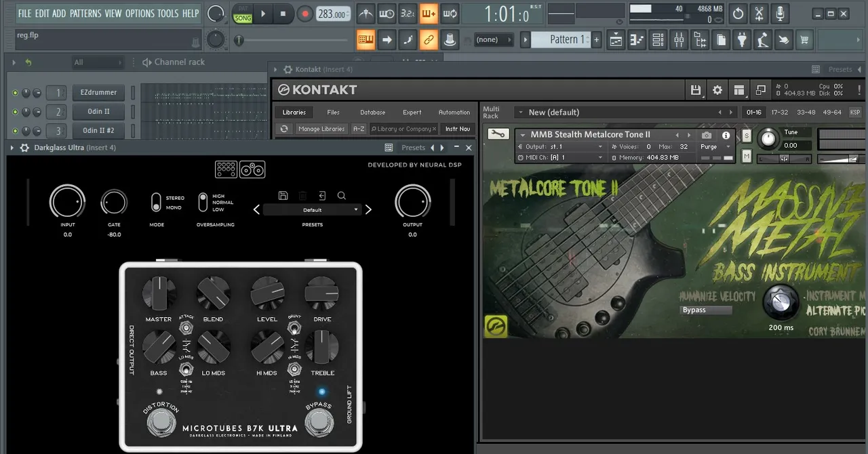868x454 pixels.
Task: Toggle the instrument Solo S button
Action: (747, 136)
